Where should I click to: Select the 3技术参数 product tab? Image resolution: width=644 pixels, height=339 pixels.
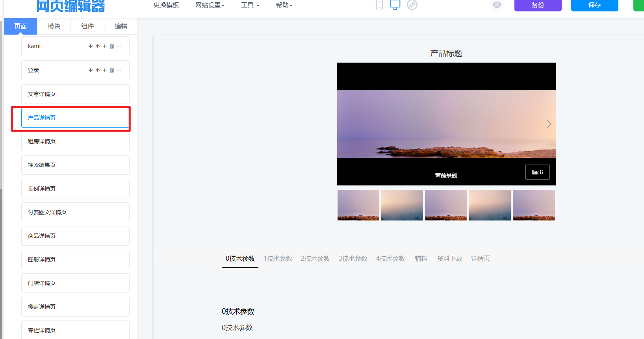click(353, 259)
